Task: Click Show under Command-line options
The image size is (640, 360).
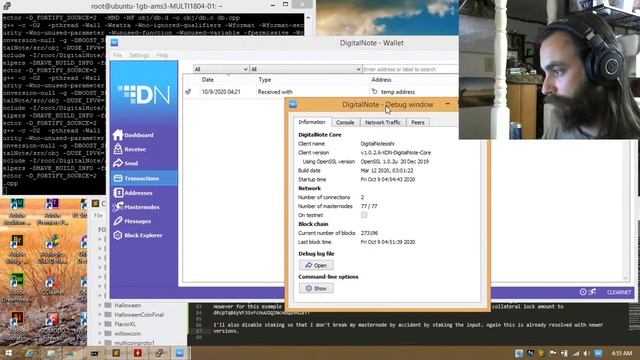Action: 316,288
